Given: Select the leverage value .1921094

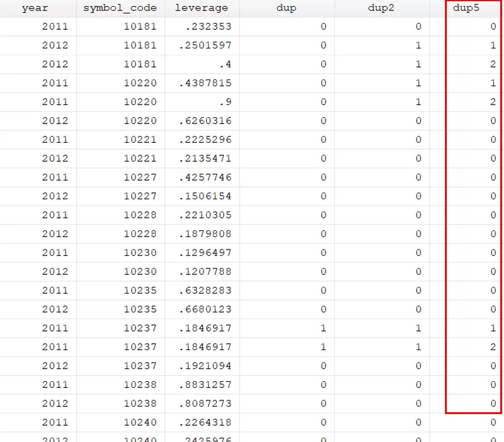Looking at the screenshot, I should point(204,366).
